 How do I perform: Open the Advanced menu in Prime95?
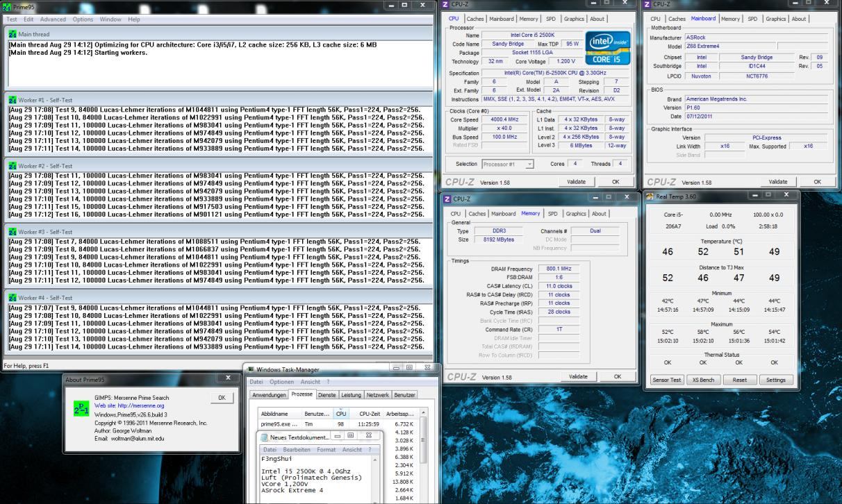53,19
